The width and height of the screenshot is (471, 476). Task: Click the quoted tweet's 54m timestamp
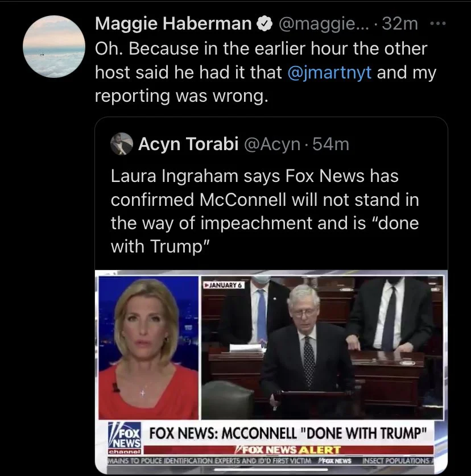(x=330, y=144)
